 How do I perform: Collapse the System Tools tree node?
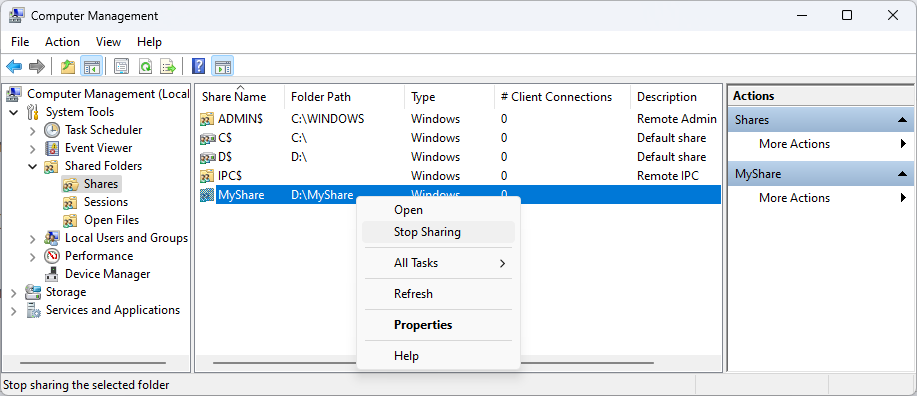pos(14,112)
